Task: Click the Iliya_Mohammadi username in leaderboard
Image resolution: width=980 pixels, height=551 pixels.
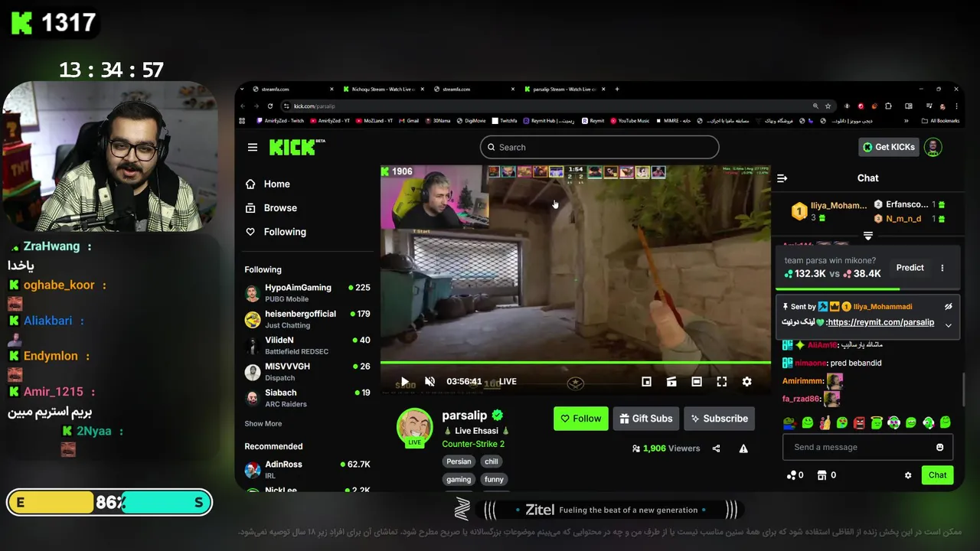Action: coord(838,205)
